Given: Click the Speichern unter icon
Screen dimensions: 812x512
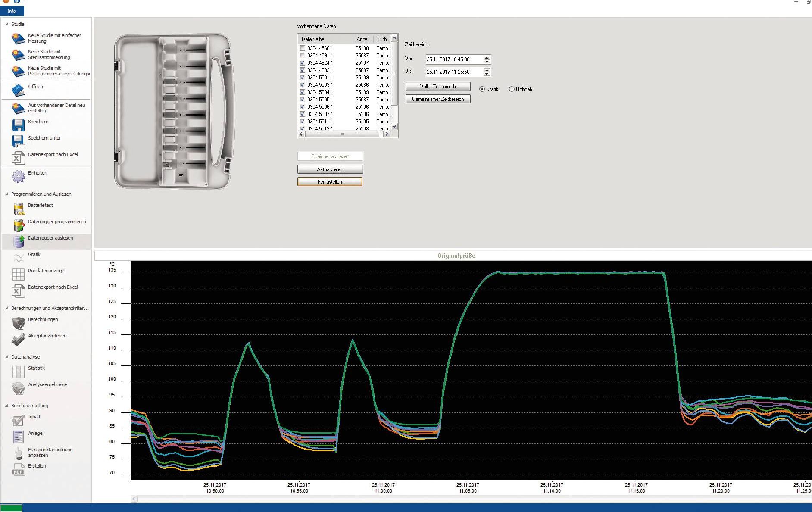Looking at the screenshot, I should (x=18, y=141).
